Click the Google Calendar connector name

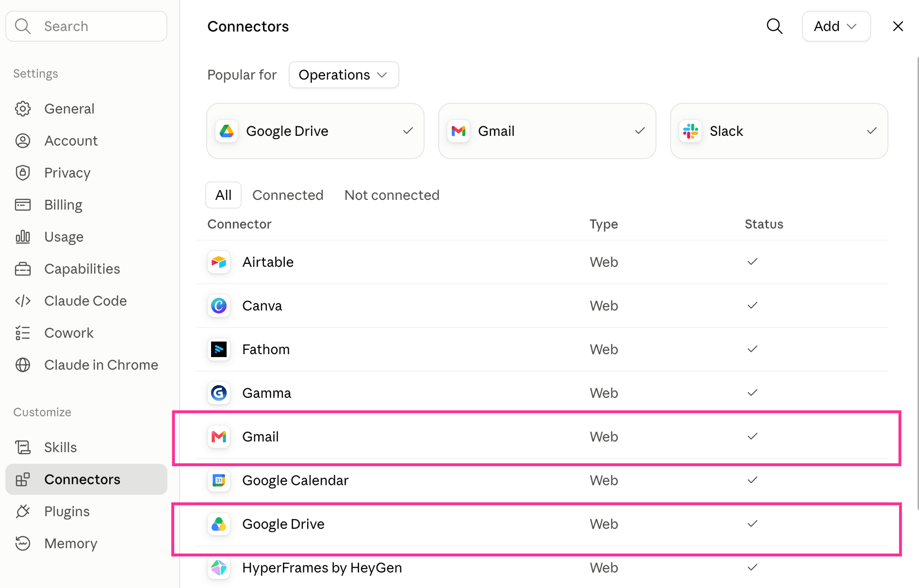pos(295,480)
